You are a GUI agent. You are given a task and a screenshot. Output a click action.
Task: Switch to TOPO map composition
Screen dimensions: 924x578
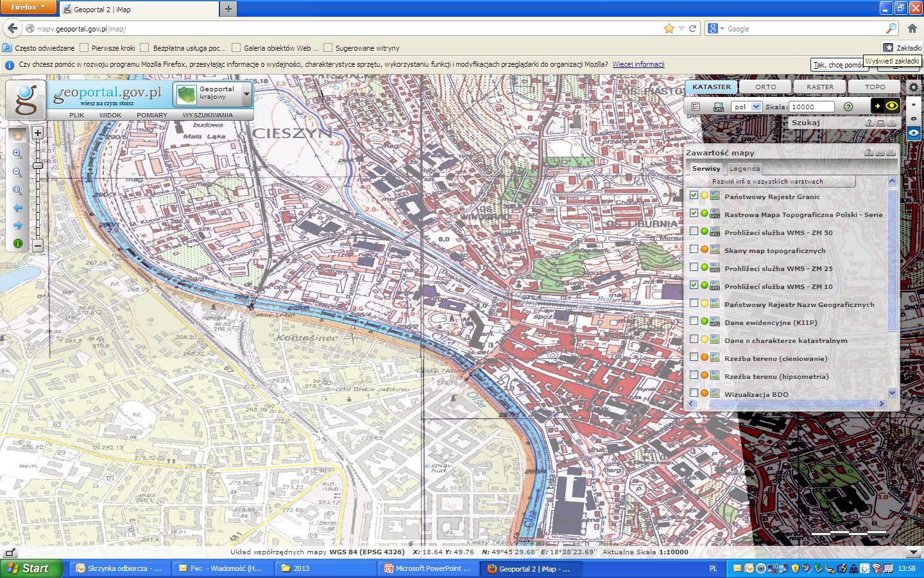click(875, 87)
